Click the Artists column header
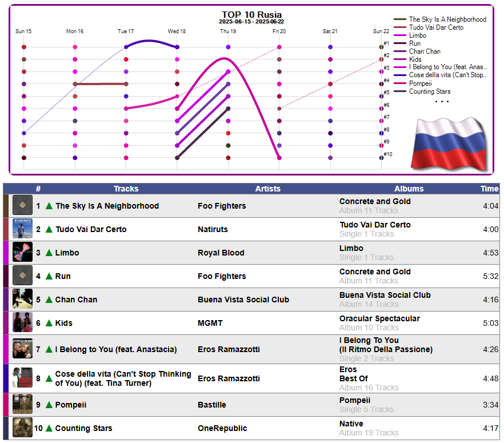This screenshot has width=504, height=443. pos(268,189)
